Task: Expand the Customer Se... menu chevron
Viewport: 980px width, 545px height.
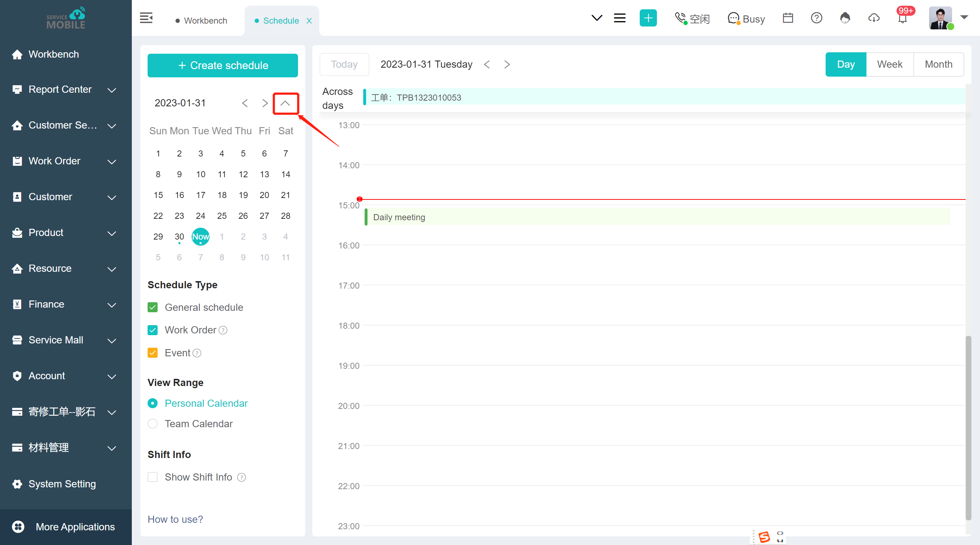Action: click(111, 126)
